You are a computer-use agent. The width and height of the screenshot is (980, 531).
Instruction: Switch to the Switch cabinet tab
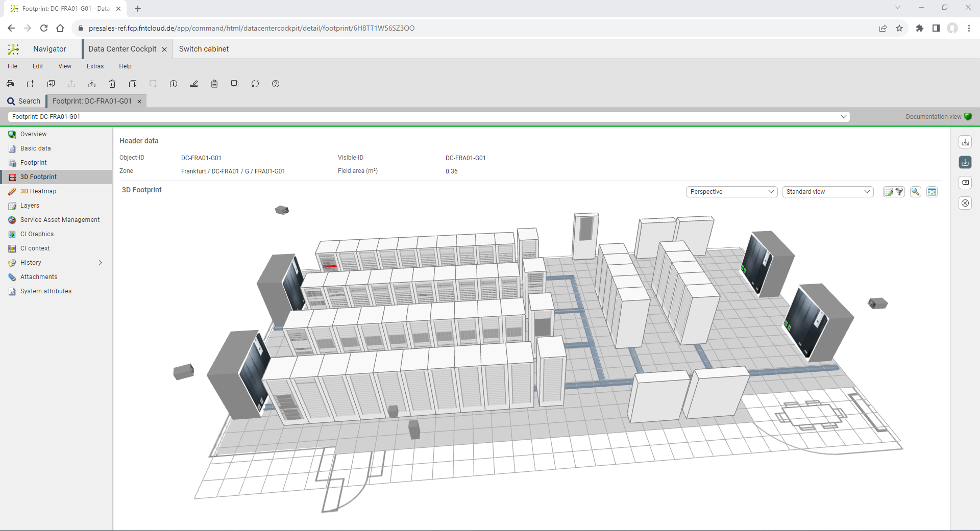(204, 49)
